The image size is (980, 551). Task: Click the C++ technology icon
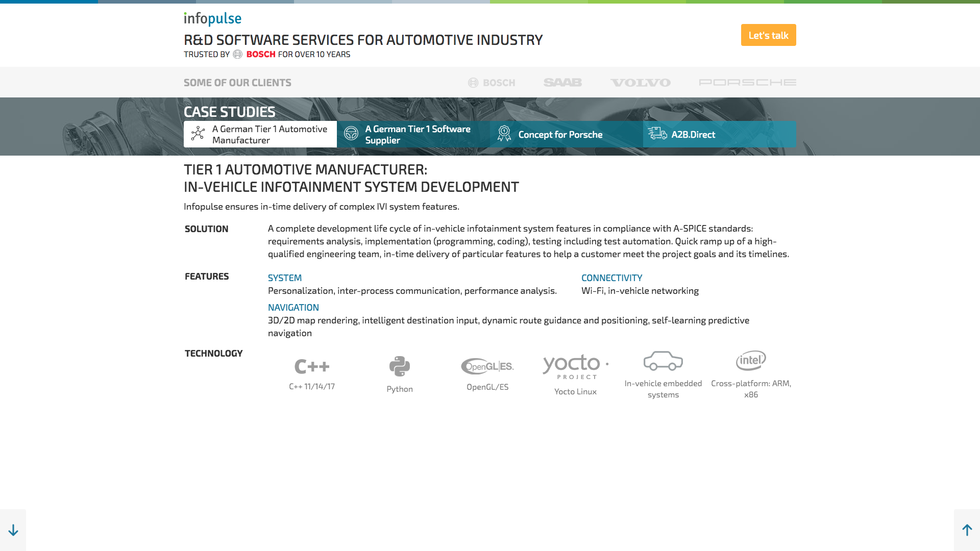click(312, 366)
